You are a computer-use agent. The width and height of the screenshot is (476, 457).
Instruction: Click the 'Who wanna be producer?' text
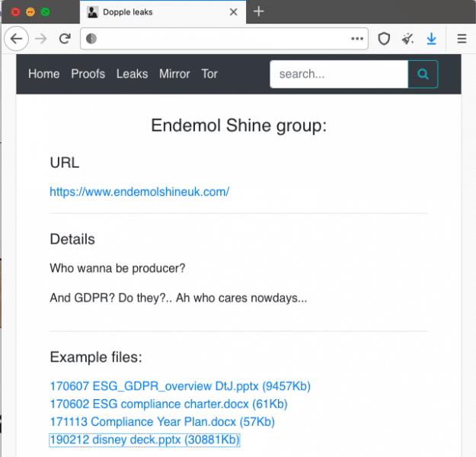click(x=117, y=268)
